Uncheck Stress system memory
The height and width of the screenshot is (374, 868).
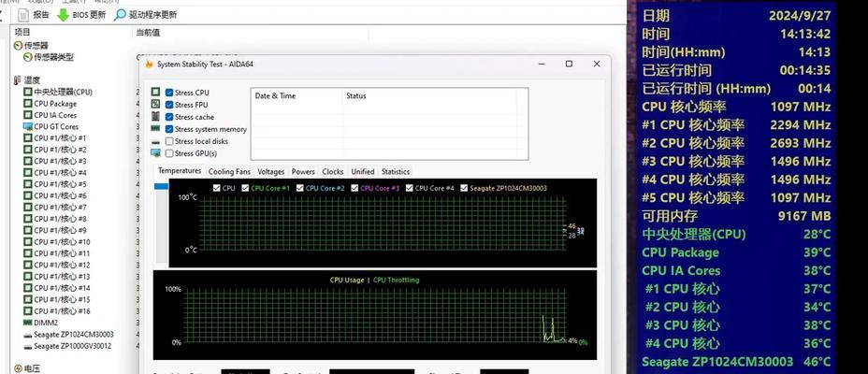coord(169,129)
